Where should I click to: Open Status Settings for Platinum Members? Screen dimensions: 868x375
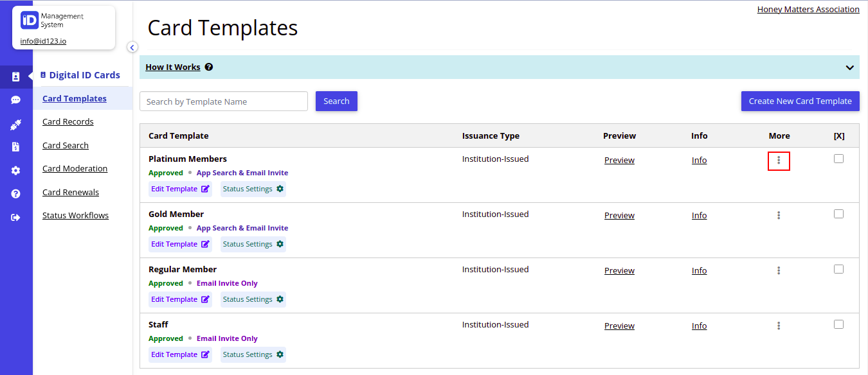[253, 188]
